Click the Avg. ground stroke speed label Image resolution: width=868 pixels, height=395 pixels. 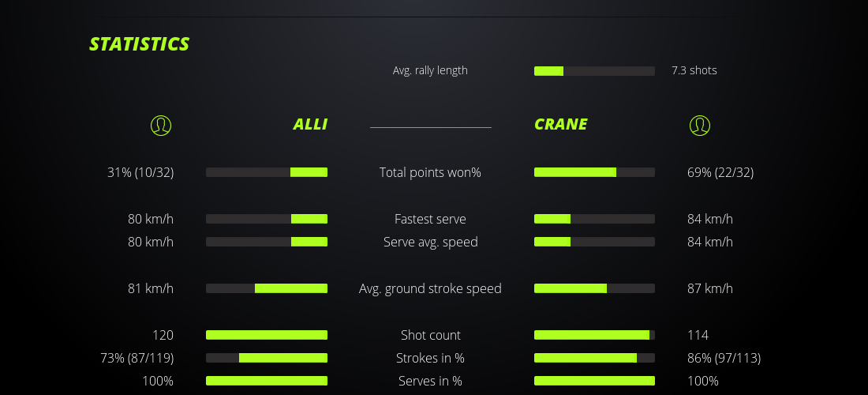[x=430, y=288]
